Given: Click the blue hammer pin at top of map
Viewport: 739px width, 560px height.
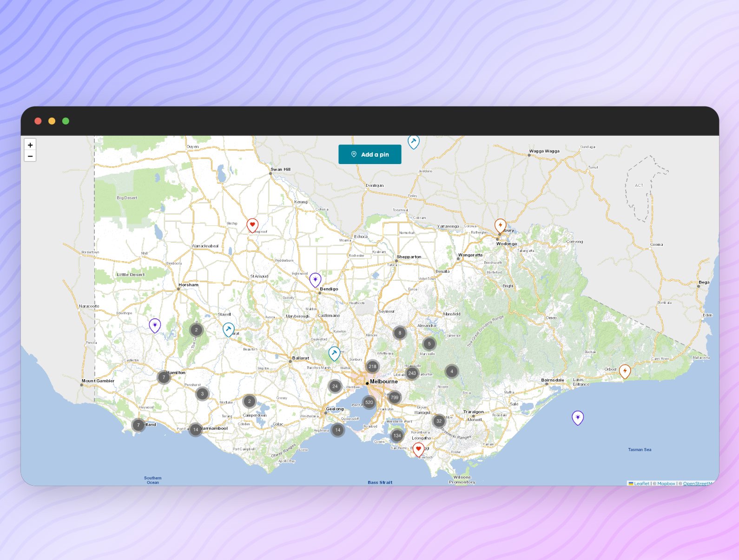Looking at the screenshot, I should (413, 141).
